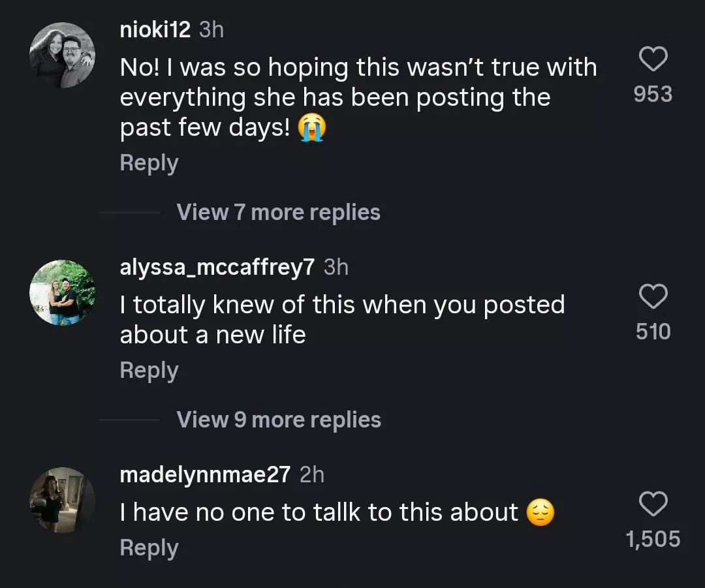The image size is (705, 588).
Task: Like nioki12's comment with the heart
Action: click(x=653, y=59)
